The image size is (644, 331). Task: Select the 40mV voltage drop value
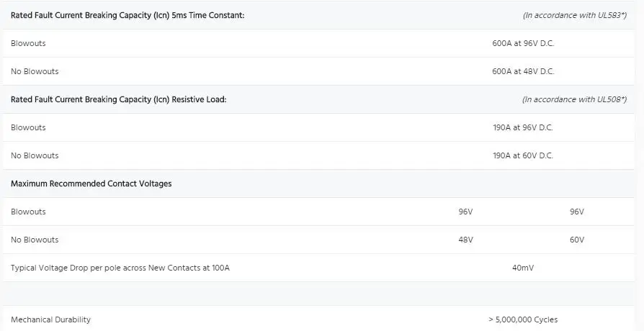(523, 268)
